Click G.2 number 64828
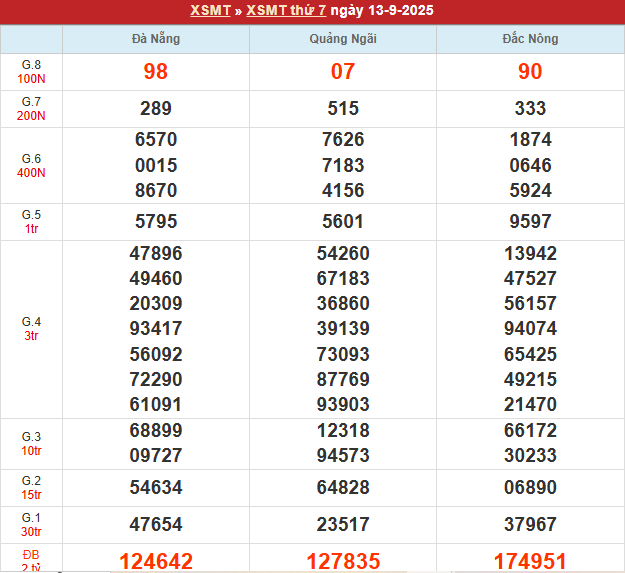The width and height of the screenshot is (625, 573). pyautogui.click(x=343, y=488)
